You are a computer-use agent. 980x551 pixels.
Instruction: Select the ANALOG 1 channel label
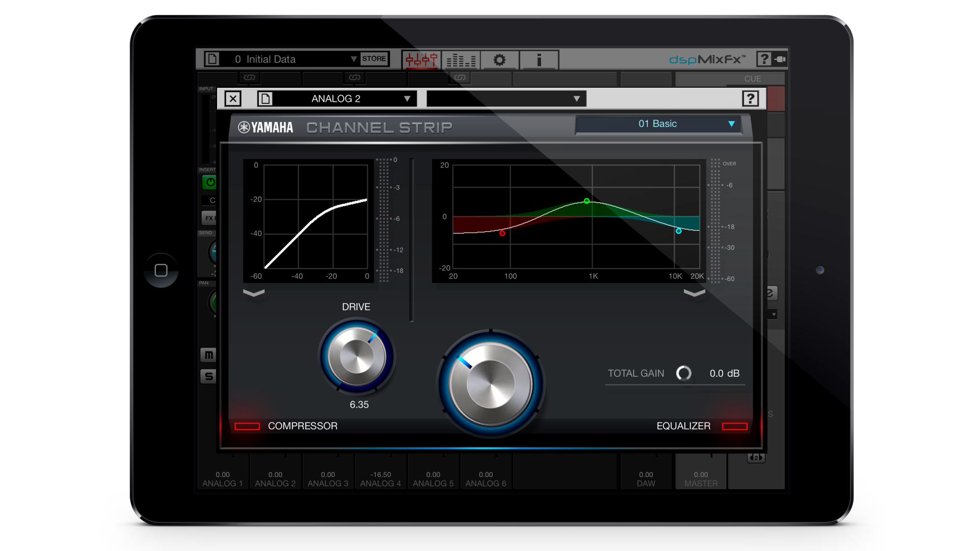tap(222, 483)
